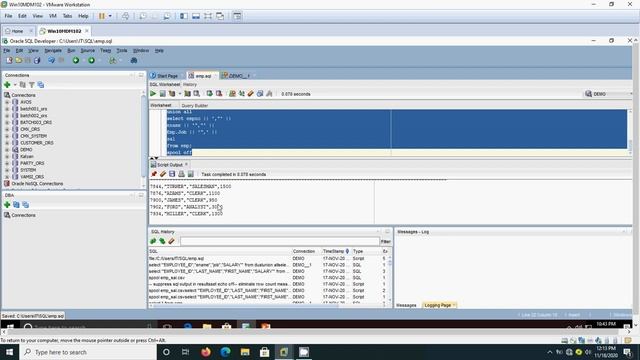Switch to the Messages tab in log panel
The image size is (640, 360).
[406, 305]
